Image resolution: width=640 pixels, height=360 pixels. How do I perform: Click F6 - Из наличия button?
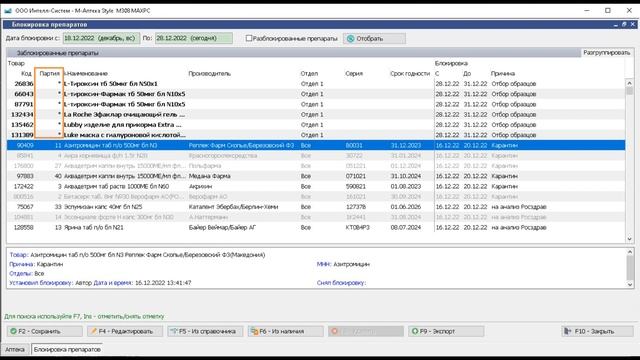285,331
